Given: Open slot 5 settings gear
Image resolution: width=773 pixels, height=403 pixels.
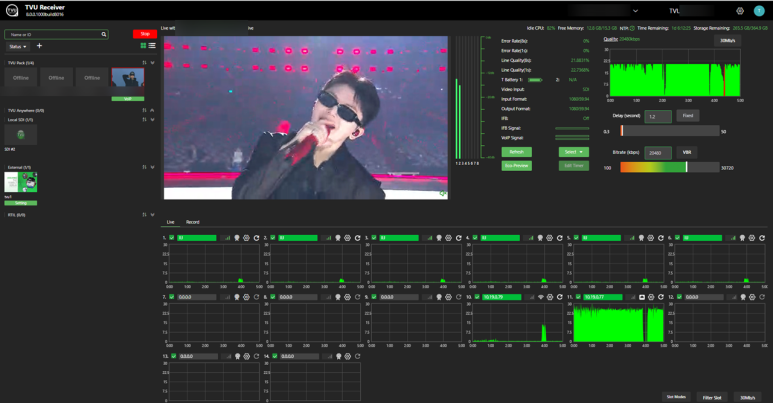Looking at the screenshot, I should [x=651, y=238].
